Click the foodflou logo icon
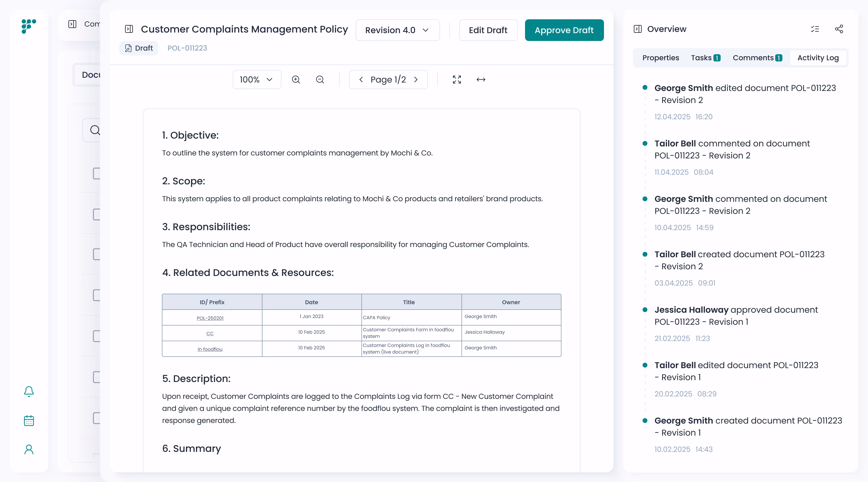 tap(29, 26)
